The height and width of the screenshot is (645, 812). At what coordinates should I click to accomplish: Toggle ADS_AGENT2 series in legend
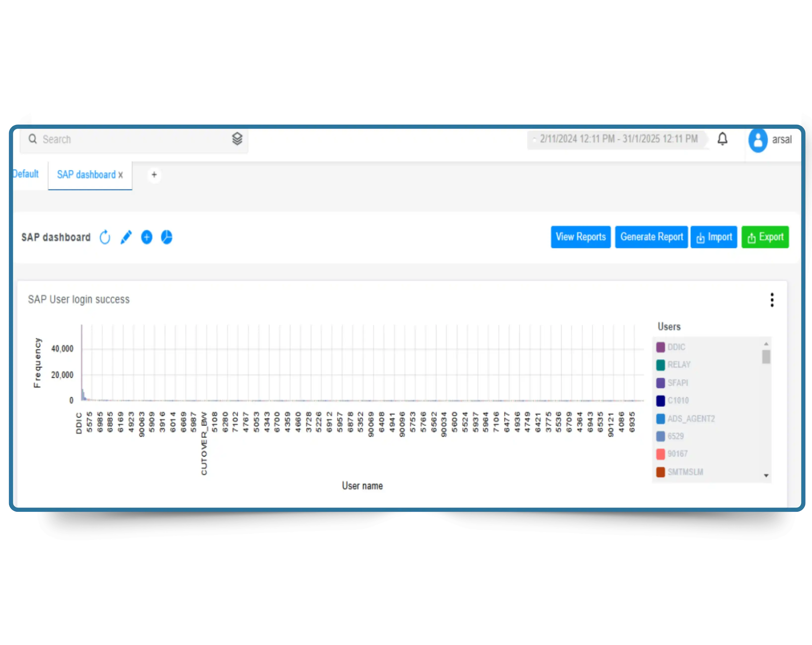pyautogui.click(x=691, y=418)
